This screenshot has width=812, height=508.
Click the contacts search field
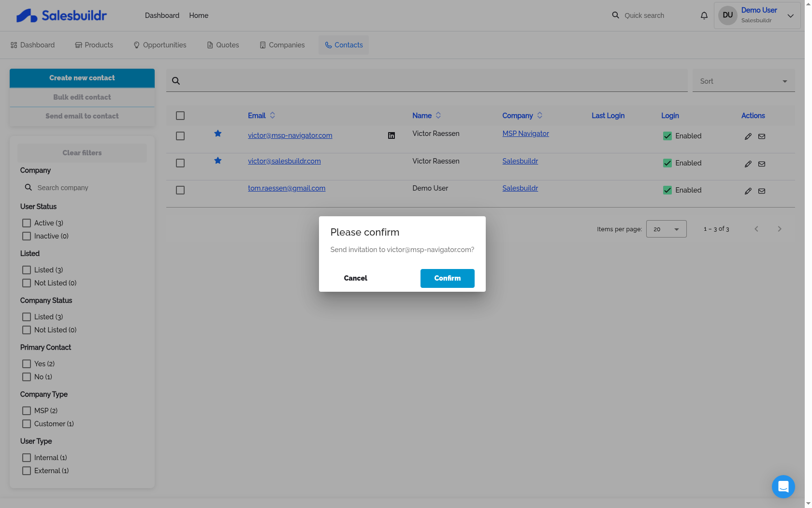pos(427,80)
